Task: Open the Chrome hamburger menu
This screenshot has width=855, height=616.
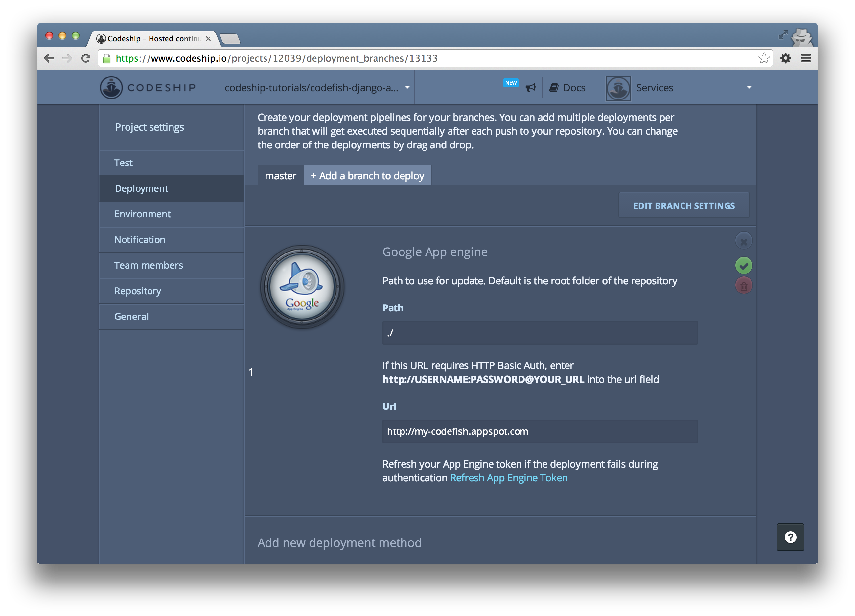Action: click(806, 58)
